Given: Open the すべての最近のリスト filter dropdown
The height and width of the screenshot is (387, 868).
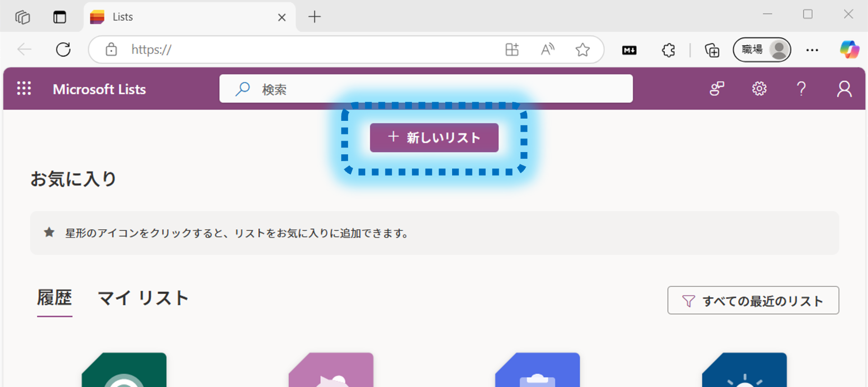Looking at the screenshot, I should 753,301.
